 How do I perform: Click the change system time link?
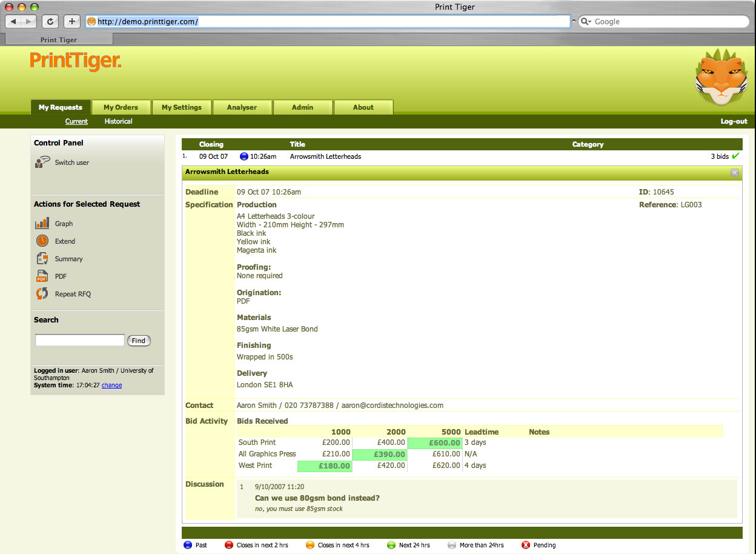[111, 385]
